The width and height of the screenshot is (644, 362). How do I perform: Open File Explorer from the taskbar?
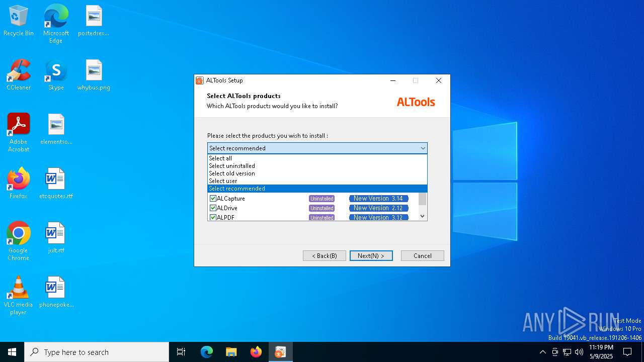231,352
